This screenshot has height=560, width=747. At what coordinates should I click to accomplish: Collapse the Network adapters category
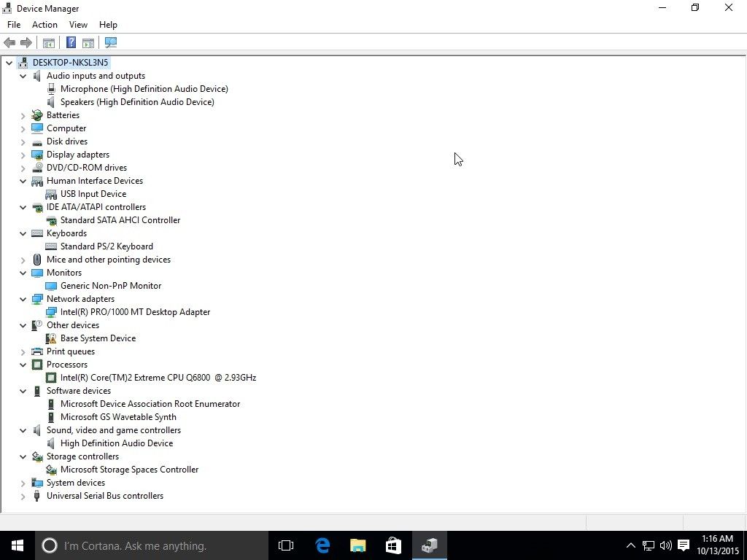(23, 299)
